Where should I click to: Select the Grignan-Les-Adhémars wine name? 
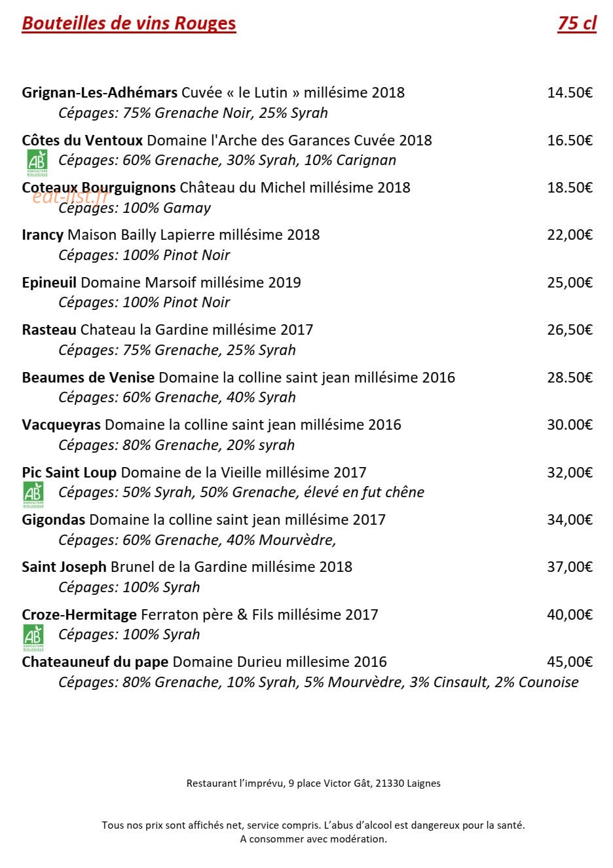[x=100, y=92]
